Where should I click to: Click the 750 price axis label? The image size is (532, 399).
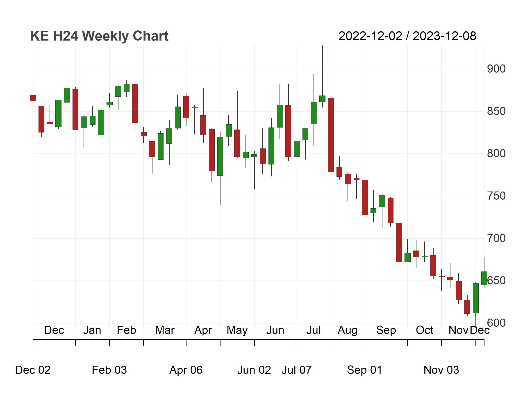click(496, 196)
